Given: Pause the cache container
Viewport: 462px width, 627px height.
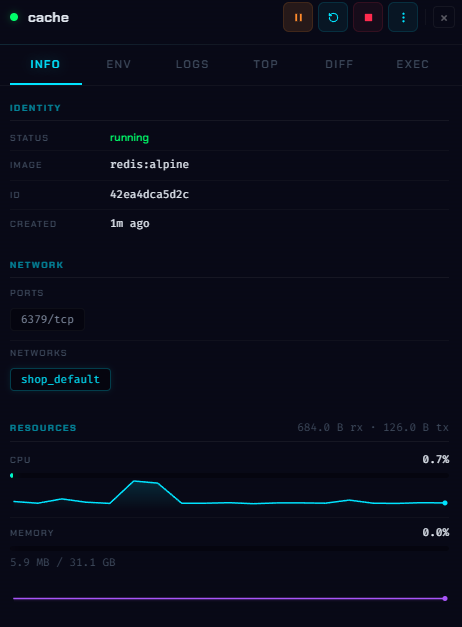Looking at the screenshot, I should 298,17.
